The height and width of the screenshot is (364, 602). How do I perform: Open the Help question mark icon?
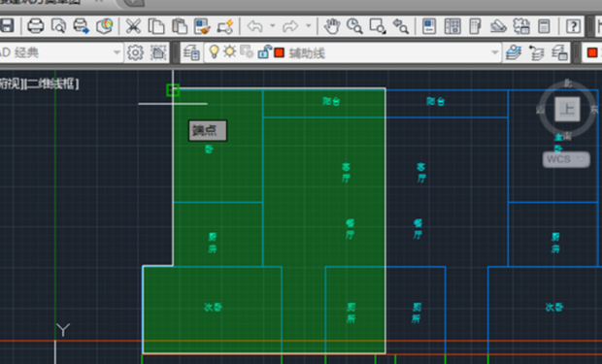coord(573,26)
